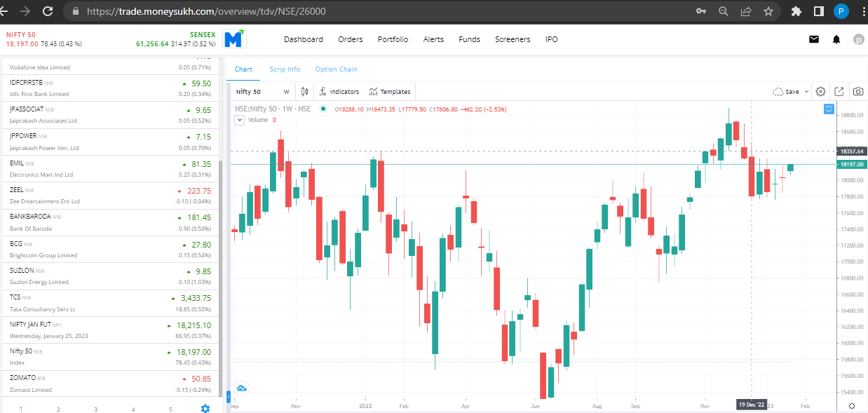Viewport: 868px width, 413px height.
Task: Change the W chart interval
Action: (286, 92)
